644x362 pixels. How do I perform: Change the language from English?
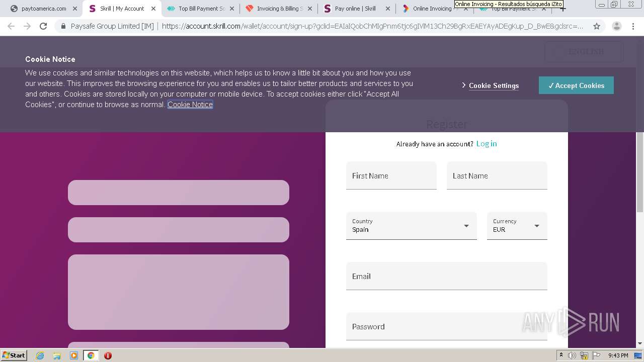tap(584, 51)
